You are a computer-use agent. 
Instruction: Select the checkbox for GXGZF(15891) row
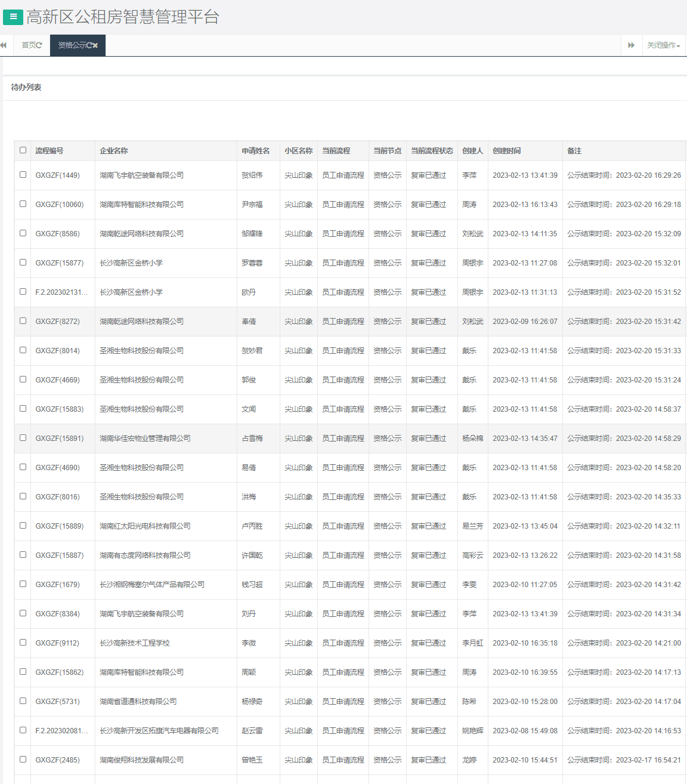tap(23, 438)
